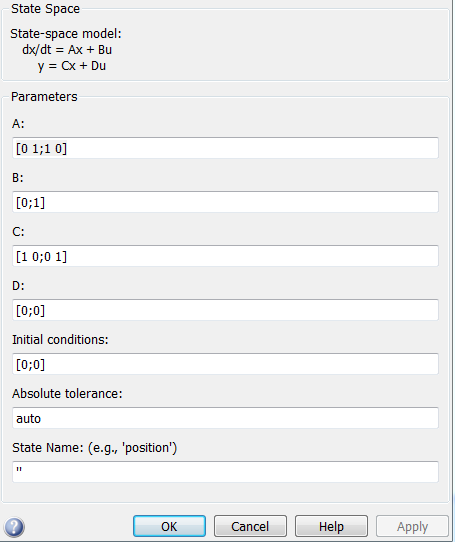Screen dimensions: 455x542
Task: Open documentation via the Help button
Action: tap(331, 526)
